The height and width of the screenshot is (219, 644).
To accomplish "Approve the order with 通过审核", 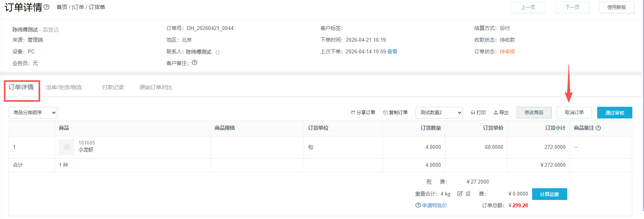I will click(x=615, y=113).
